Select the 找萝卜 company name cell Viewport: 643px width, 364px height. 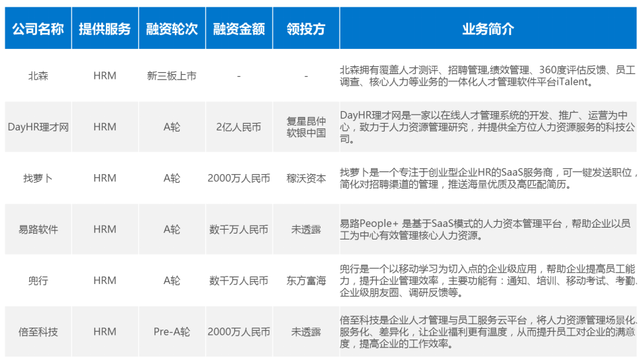point(38,178)
